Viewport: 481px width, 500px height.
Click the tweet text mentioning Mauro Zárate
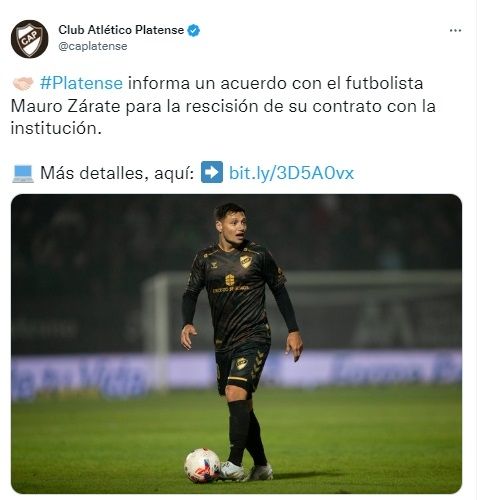point(223,106)
